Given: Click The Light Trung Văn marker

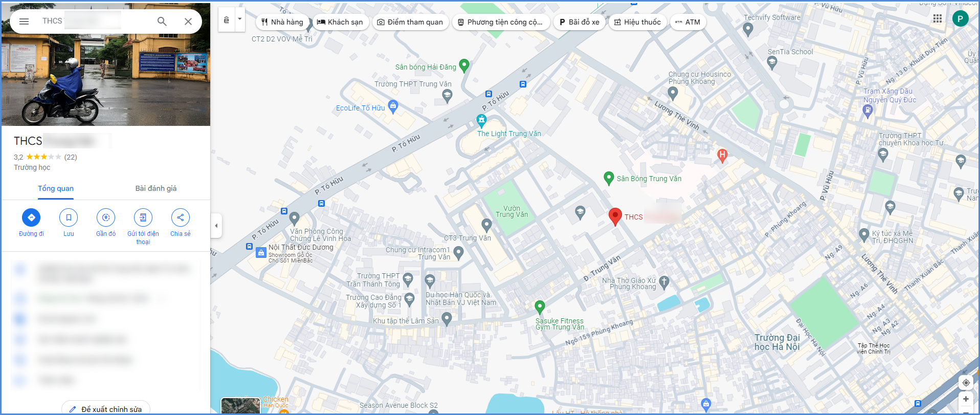Looking at the screenshot, I should [481, 121].
